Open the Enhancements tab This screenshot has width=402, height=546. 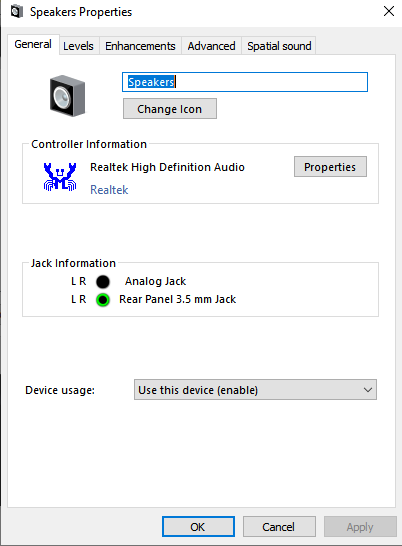(140, 46)
